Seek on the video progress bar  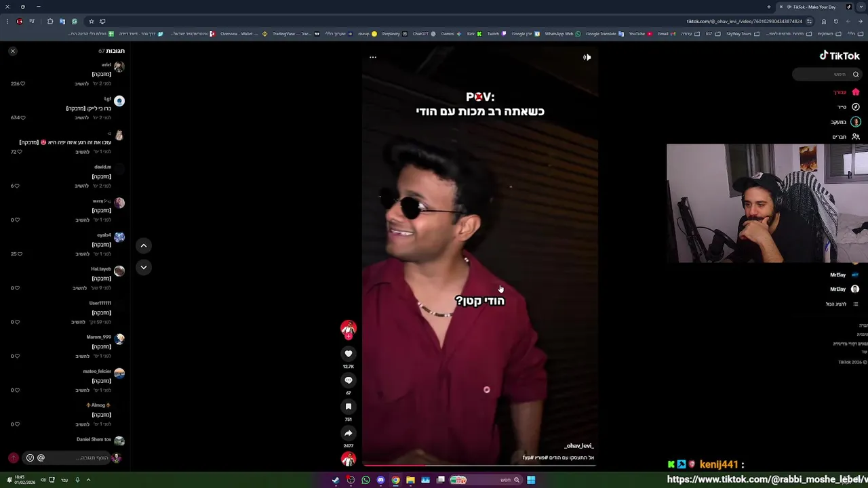pyautogui.click(x=479, y=465)
